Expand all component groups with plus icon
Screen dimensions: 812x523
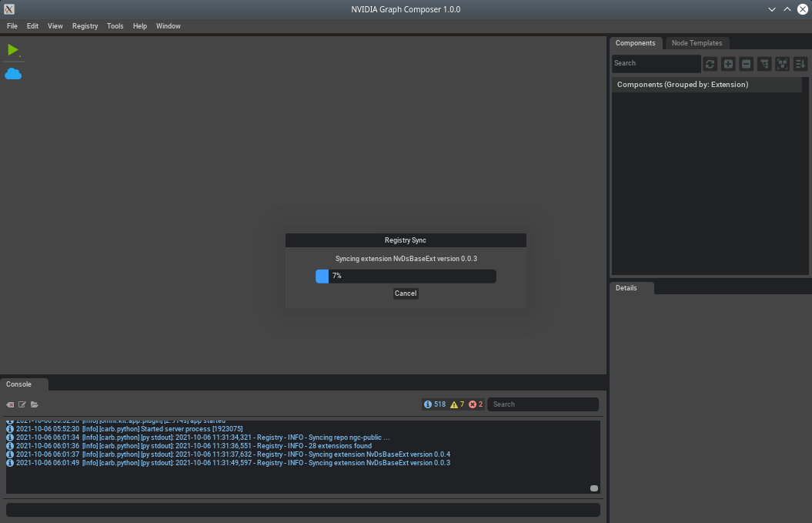pyautogui.click(x=728, y=64)
